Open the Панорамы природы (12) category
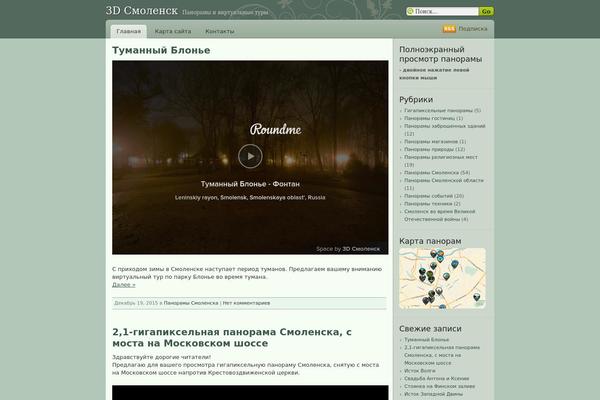 pyautogui.click(x=429, y=149)
